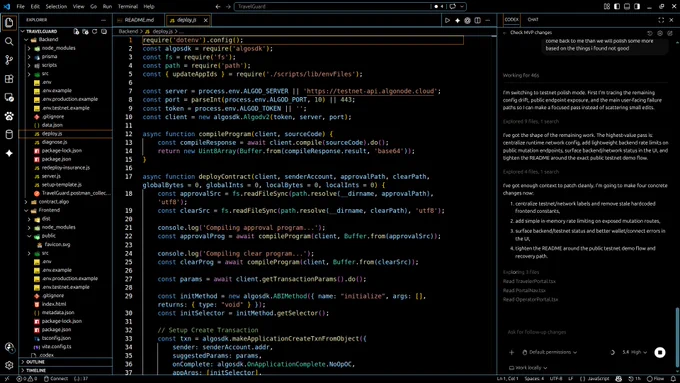Open server.js in the explorer
680x383 pixels.
coord(51,176)
